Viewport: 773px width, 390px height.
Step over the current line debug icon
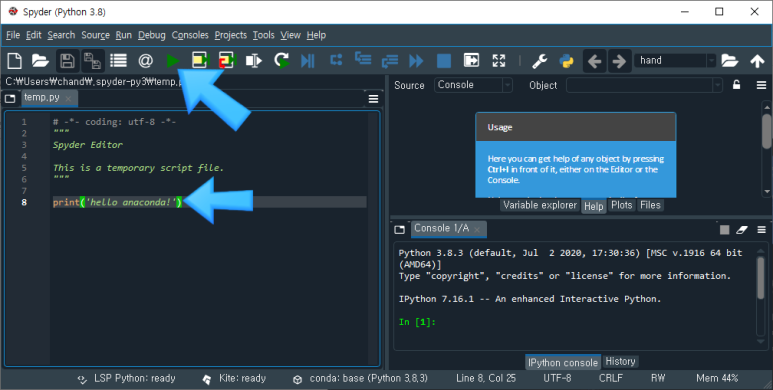(x=336, y=60)
